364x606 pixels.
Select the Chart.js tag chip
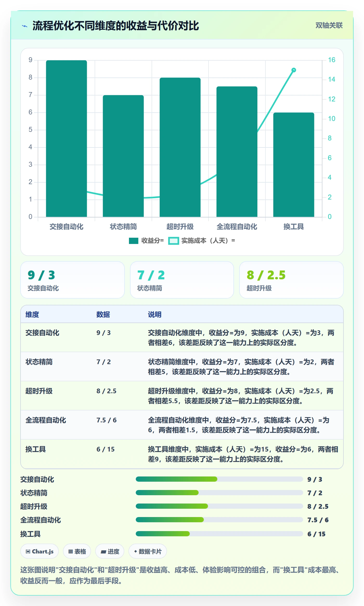40,551
